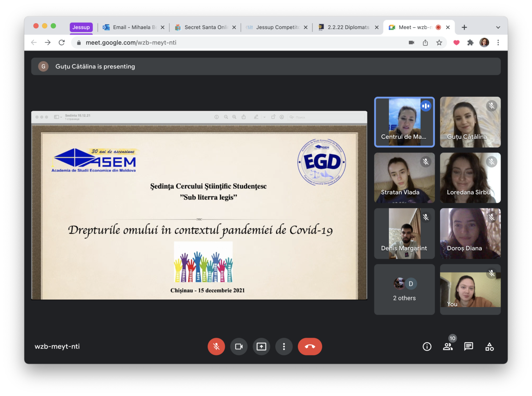Image resolution: width=532 pixels, height=396 pixels.
Task: Toggle camera permission icon in address bar
Action: 411,43
